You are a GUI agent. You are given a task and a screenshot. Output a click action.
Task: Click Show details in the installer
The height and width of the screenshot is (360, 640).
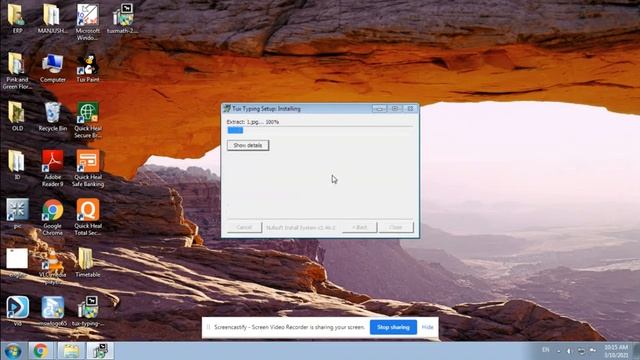pyautogui.click(x=248, y=145)
